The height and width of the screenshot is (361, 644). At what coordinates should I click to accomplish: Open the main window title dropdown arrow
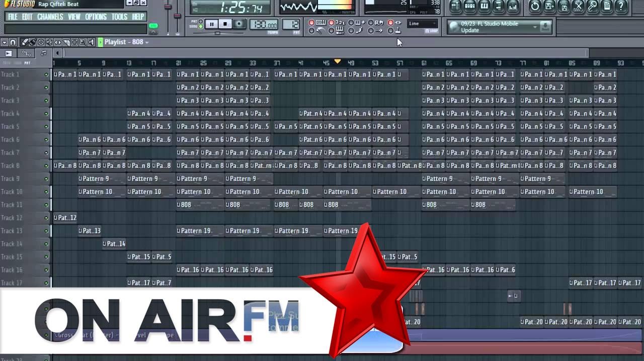pos(129,3)
